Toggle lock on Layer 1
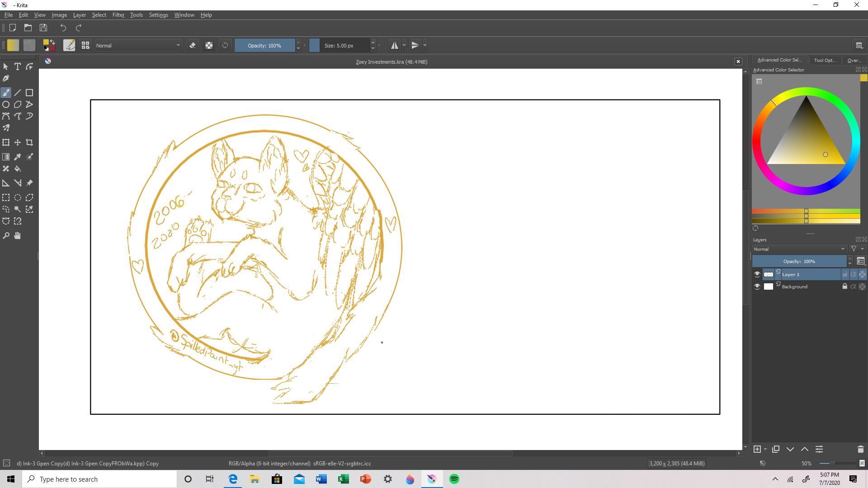 845,274
